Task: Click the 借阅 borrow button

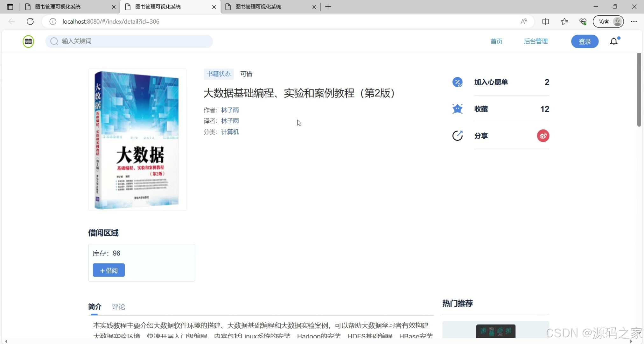Action: pyautogui.click(x=108, y=270)
